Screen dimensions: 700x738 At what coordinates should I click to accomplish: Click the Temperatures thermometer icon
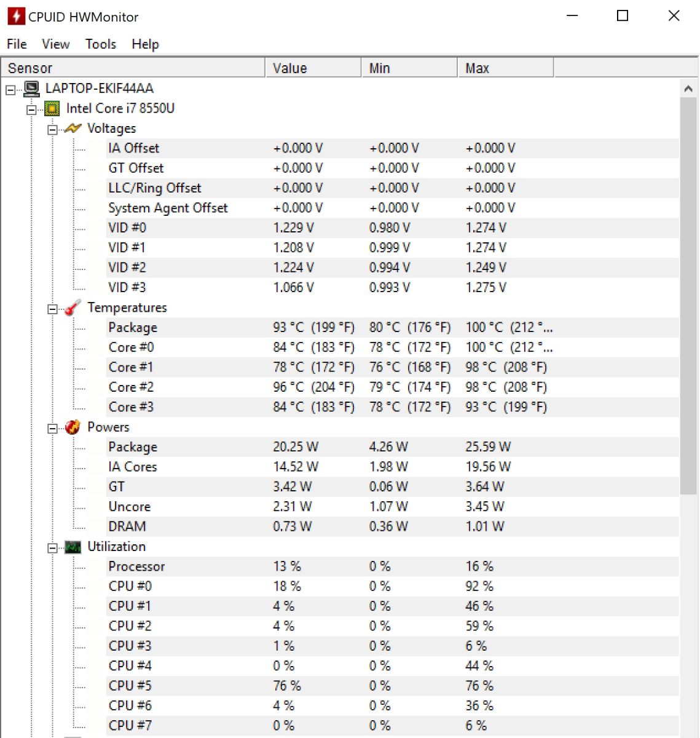click(73, 307)
